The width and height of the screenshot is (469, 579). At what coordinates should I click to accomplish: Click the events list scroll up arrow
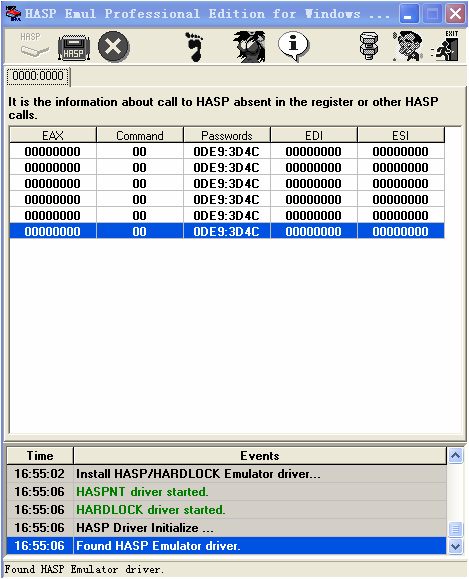coord(456,456)
